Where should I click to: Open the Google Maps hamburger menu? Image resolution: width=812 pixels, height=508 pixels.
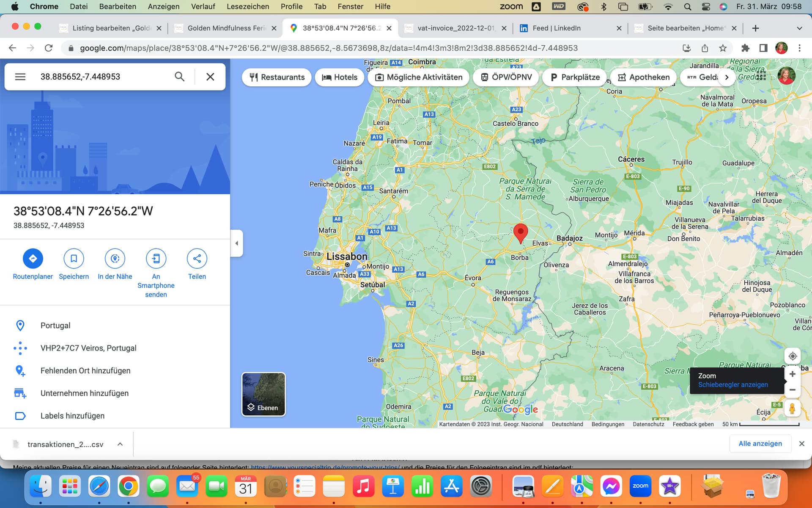(x=20, y=77)
